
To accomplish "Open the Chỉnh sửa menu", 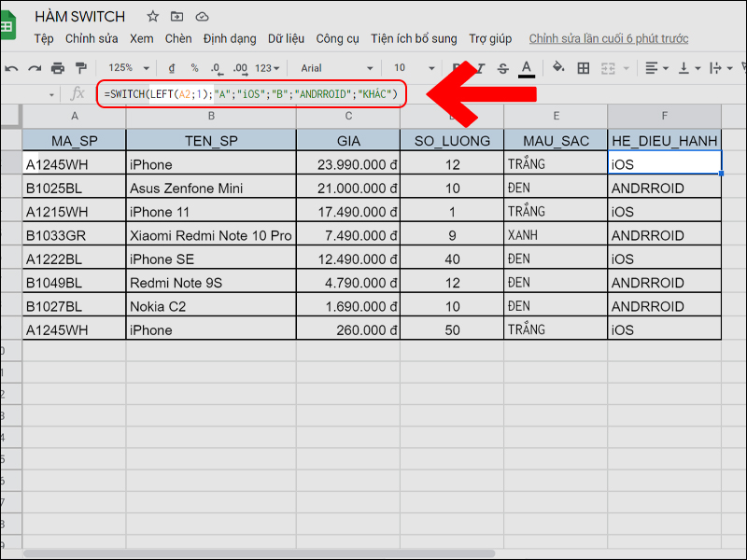I will [92, 38].
